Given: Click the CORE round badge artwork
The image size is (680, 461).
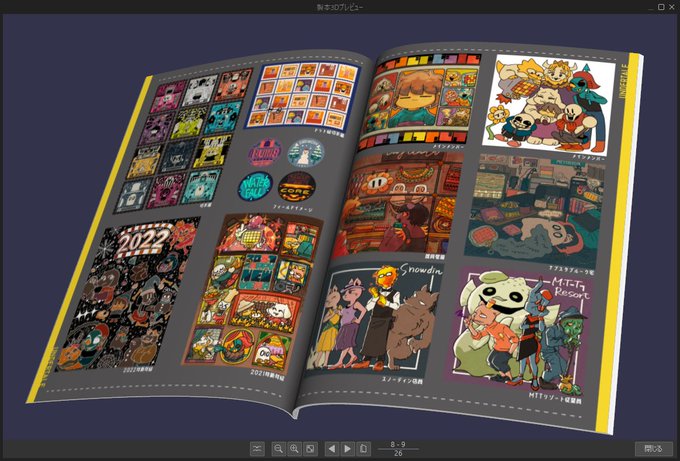Looking at the screenshot, I should pyautogui.click(x=296, y=187).
